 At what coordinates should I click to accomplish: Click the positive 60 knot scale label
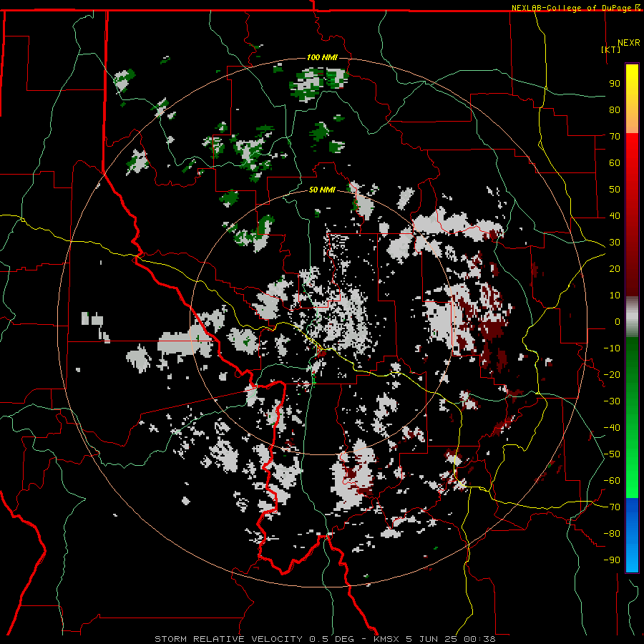point(615,163)
